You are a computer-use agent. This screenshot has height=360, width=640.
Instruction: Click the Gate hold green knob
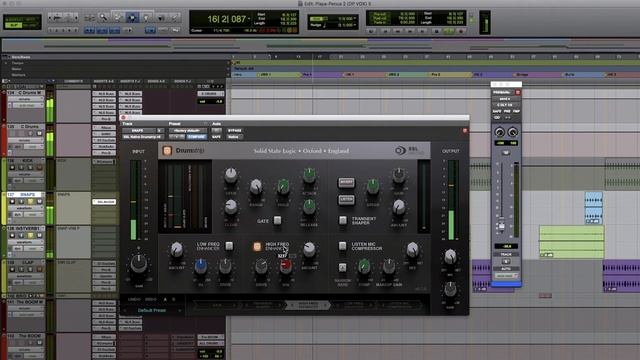[x=283, y=187]
